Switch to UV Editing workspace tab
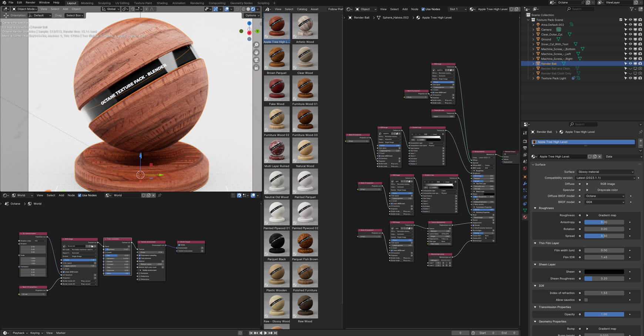The width and height of the screenshot is (644, 336). 122,3
